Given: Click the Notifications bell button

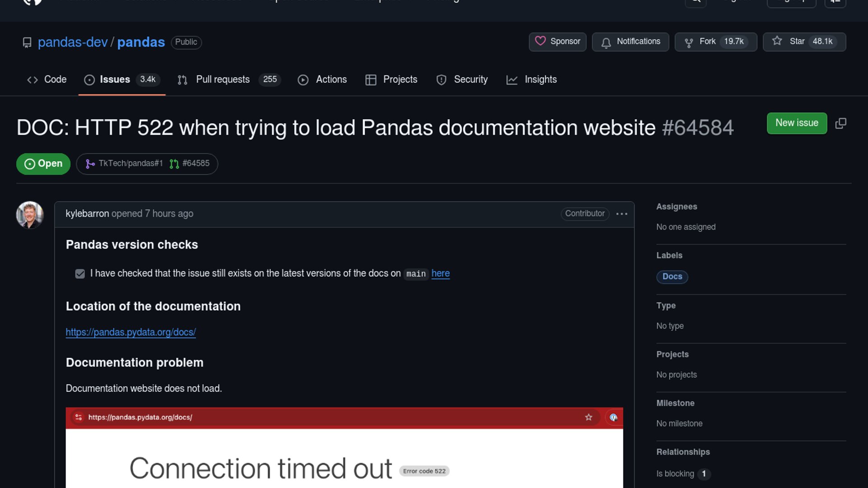Looking at the screenshot, I should coord(630,42).
